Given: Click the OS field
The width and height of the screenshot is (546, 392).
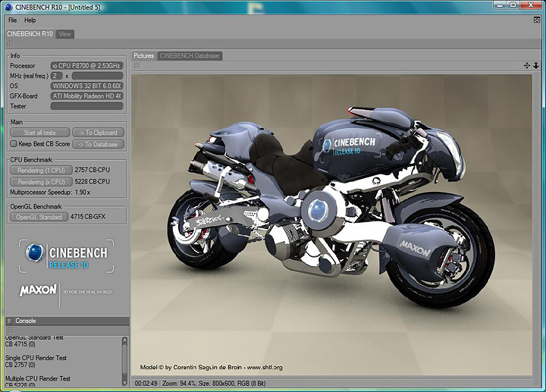Looking at the screenshot, I should point(86,86).
